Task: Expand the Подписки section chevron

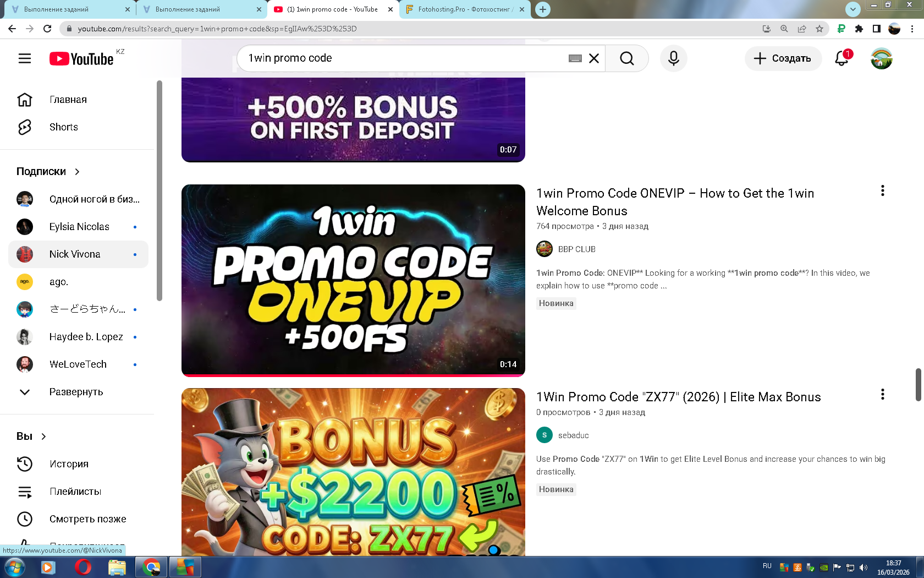Action: click(x=77, y=172)
